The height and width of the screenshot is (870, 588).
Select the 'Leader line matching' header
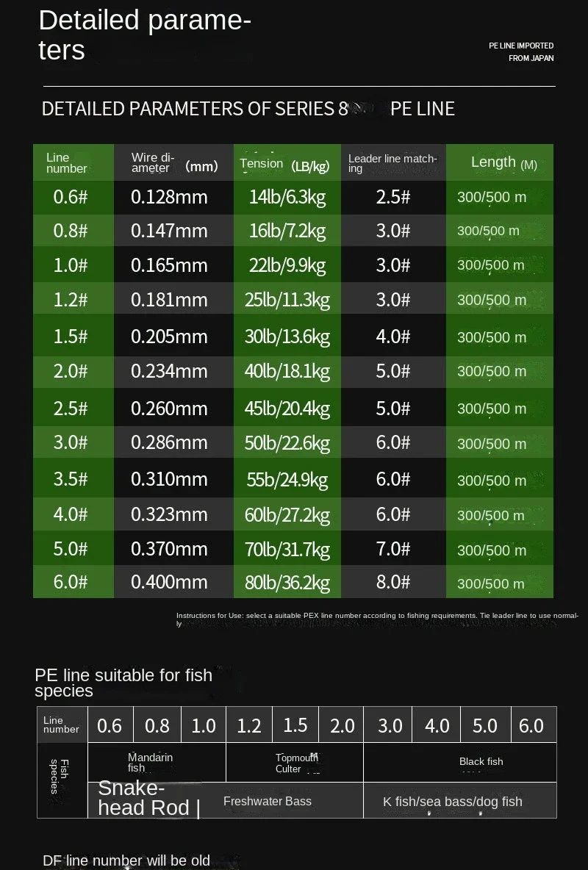tap(393, 162)
